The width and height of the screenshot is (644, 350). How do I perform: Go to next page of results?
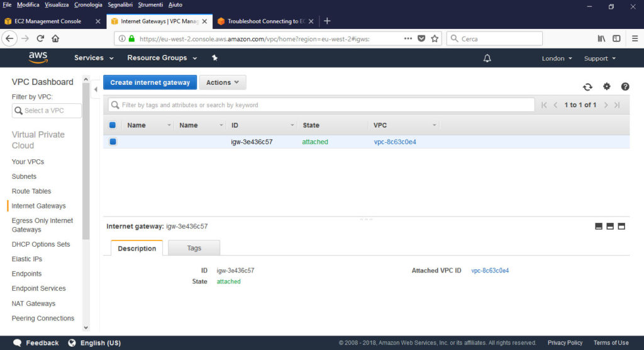click(x=606, y=105)
